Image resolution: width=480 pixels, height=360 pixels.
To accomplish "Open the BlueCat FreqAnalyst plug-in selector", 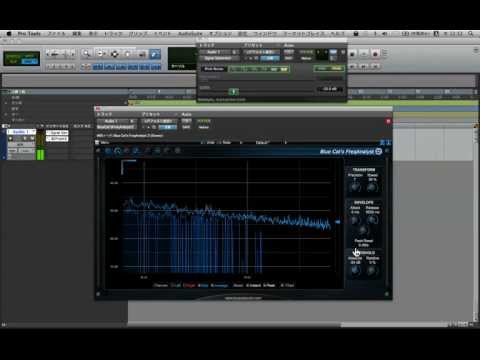I will (116, 127).
